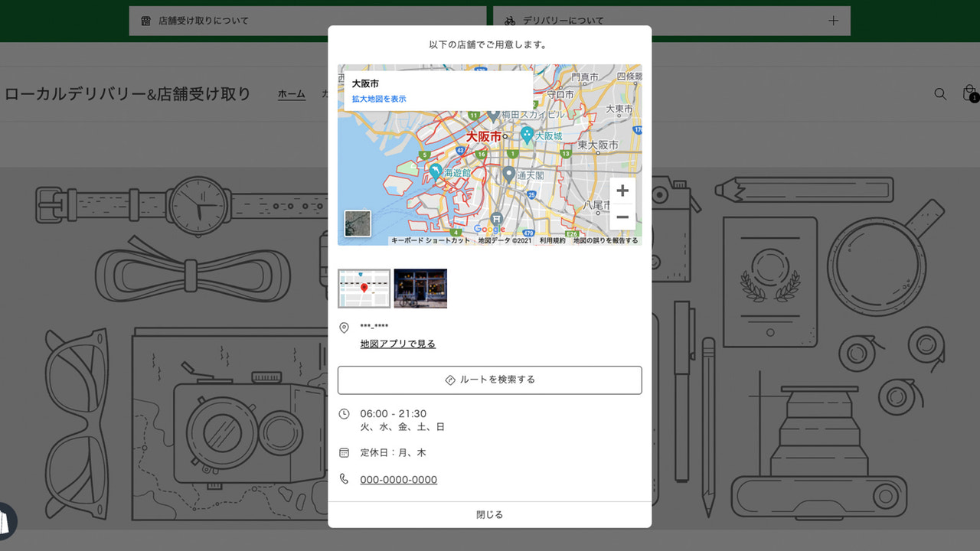The image size is (980, 551).
Task: Select the 大阪城 marker pin on the map
Action: (527, 133)
